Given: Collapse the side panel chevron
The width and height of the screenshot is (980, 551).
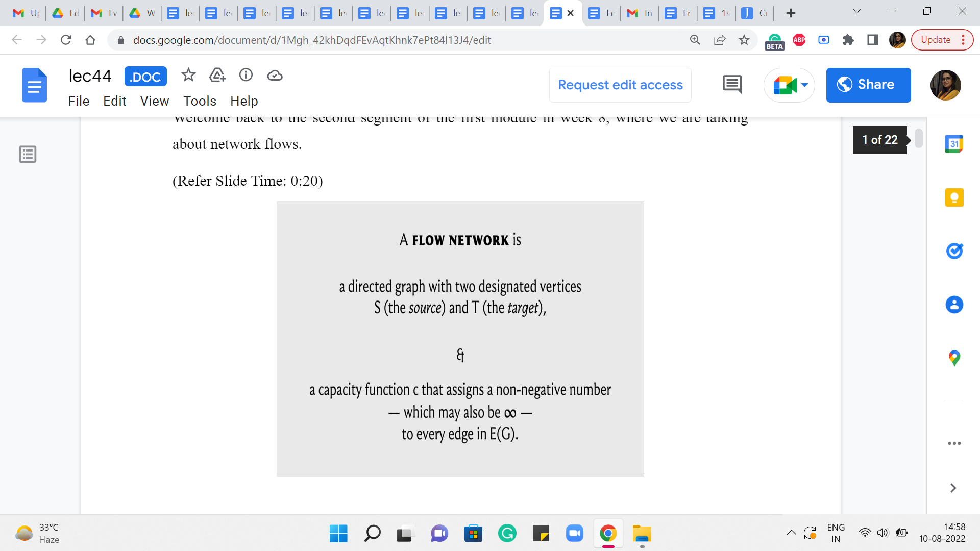Looking at the screenshot, I should [x=953, y=488].
